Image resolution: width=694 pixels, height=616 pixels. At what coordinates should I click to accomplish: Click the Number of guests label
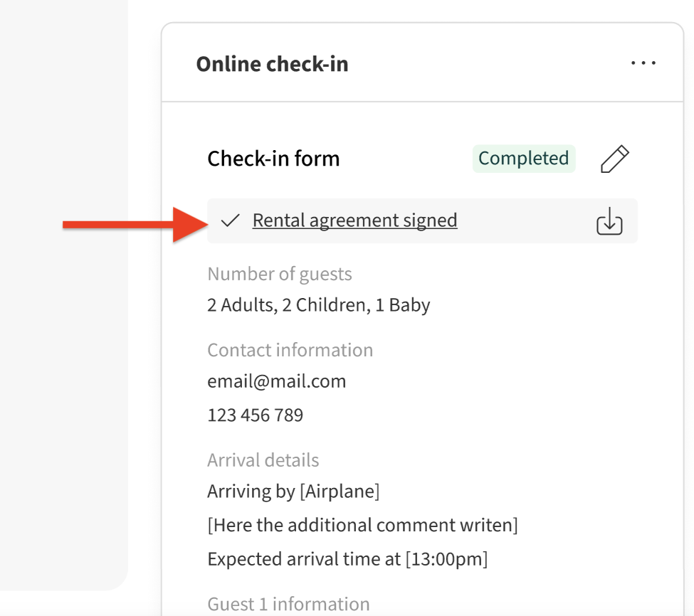[280, 274]
